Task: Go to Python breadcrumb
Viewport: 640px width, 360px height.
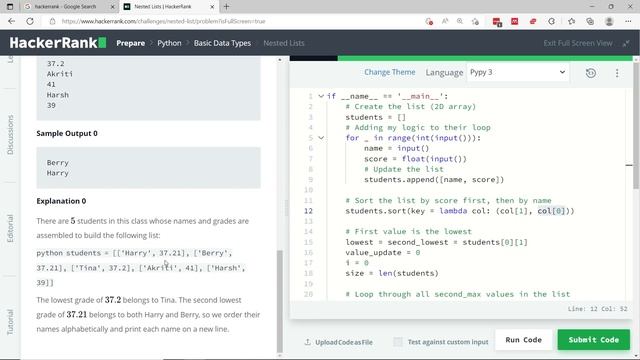Action: [169, 43]
